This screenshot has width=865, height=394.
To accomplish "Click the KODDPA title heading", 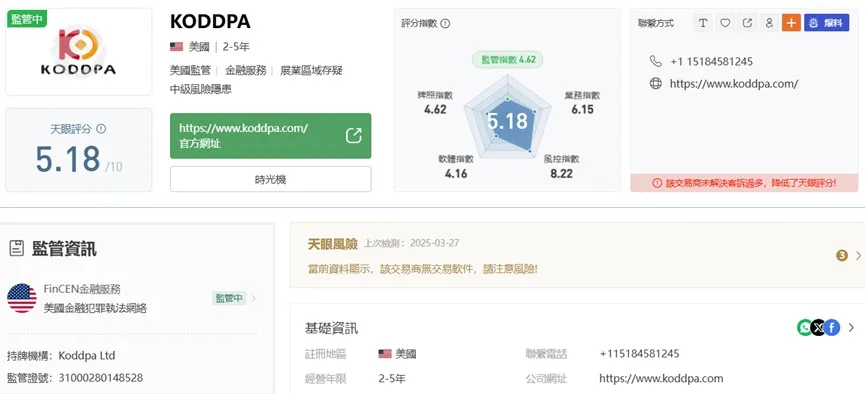I will tap(210, 22).
